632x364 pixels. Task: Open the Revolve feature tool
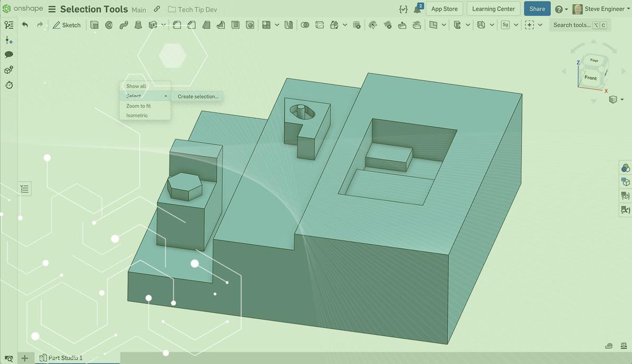coord(109,25)
